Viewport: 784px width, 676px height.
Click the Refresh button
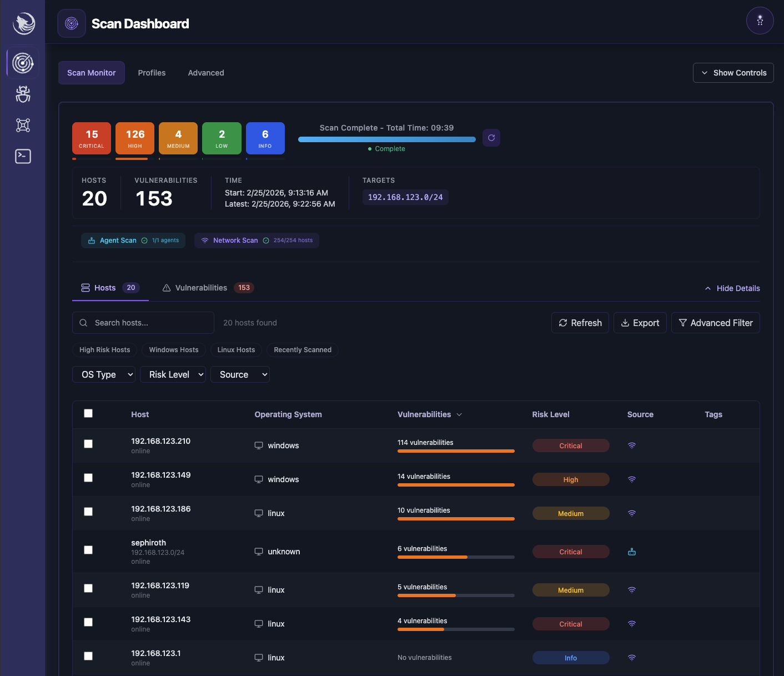click(x=580, y=323)
